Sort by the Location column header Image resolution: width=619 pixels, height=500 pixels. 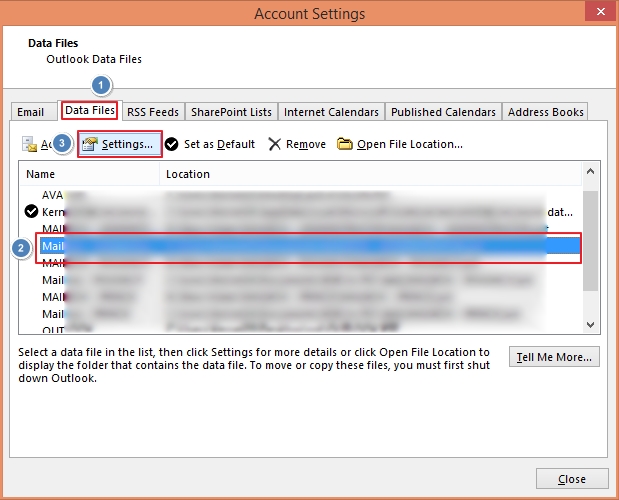click(x=371, y=174)
